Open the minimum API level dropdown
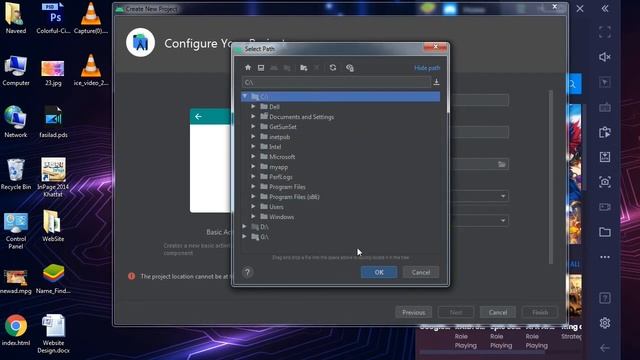Viewport: 640px width, 360px height. 503,220
